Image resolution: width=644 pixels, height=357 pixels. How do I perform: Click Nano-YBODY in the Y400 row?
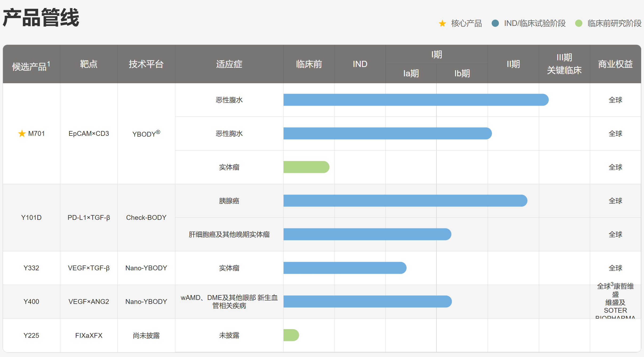pos(146,302)
